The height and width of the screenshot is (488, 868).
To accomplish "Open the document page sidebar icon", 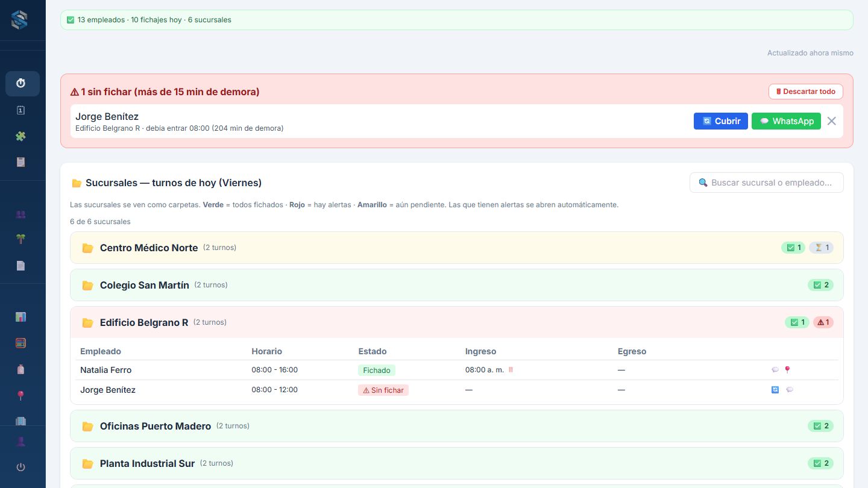I will tap(20, 266).
